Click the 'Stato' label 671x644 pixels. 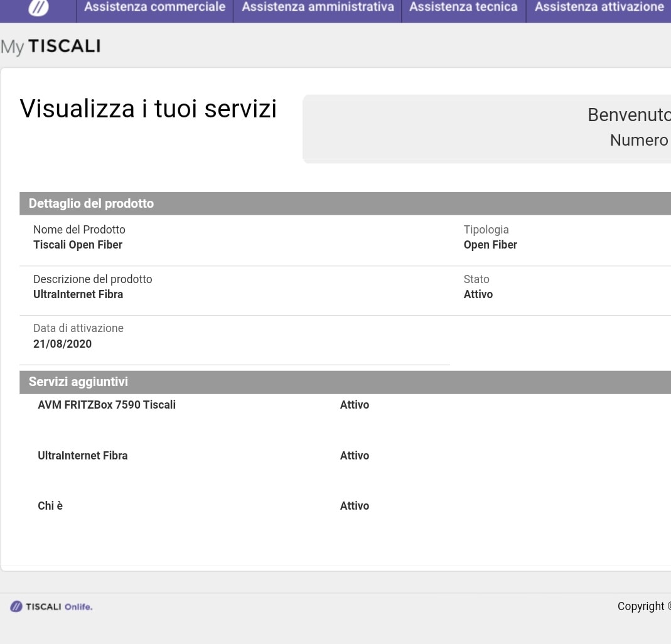pos(476,279)
